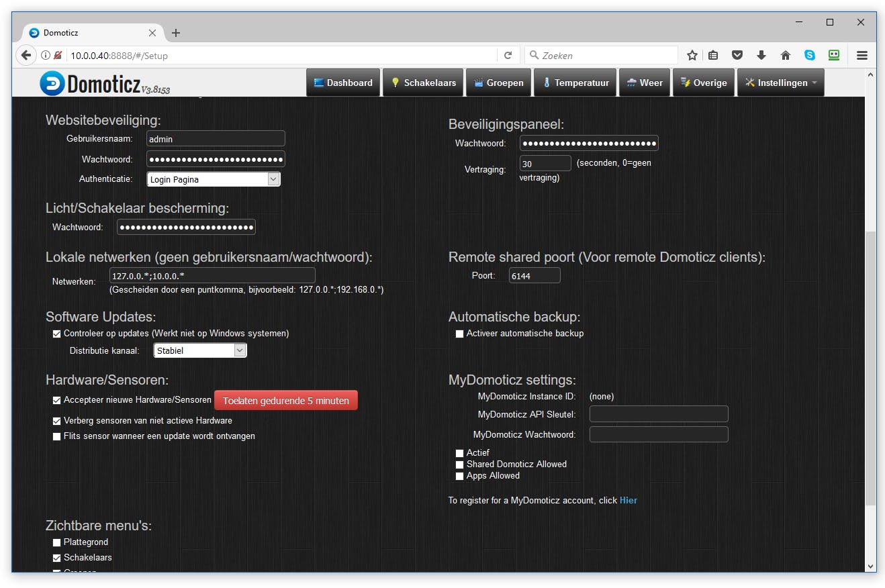Open the Distributie kanaal dropdown
Image resolution: width=885 pixels, height=588 pixels.
coord(200,350)
